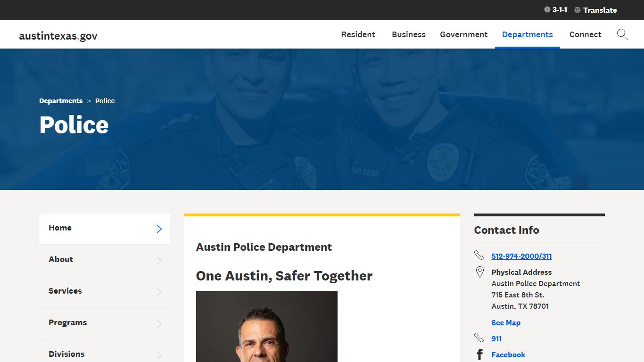Expand the About sidebar chevron
The image size is (644, 362).
click(159, 261)
